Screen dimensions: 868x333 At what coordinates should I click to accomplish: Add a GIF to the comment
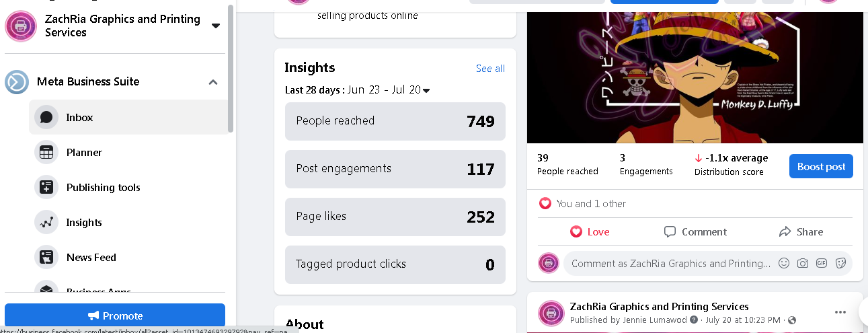pyautogui.click(x=821, y=263)
